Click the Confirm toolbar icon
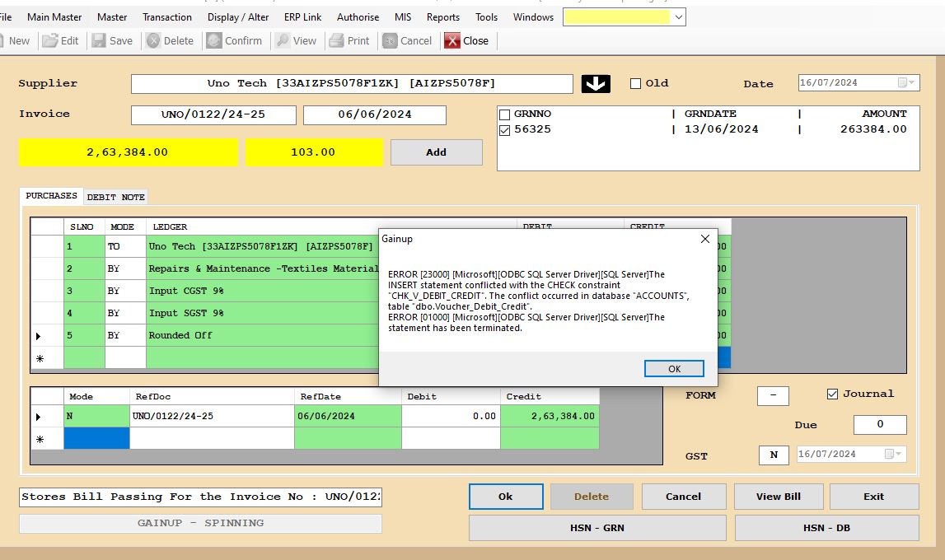 pos(214,40)
